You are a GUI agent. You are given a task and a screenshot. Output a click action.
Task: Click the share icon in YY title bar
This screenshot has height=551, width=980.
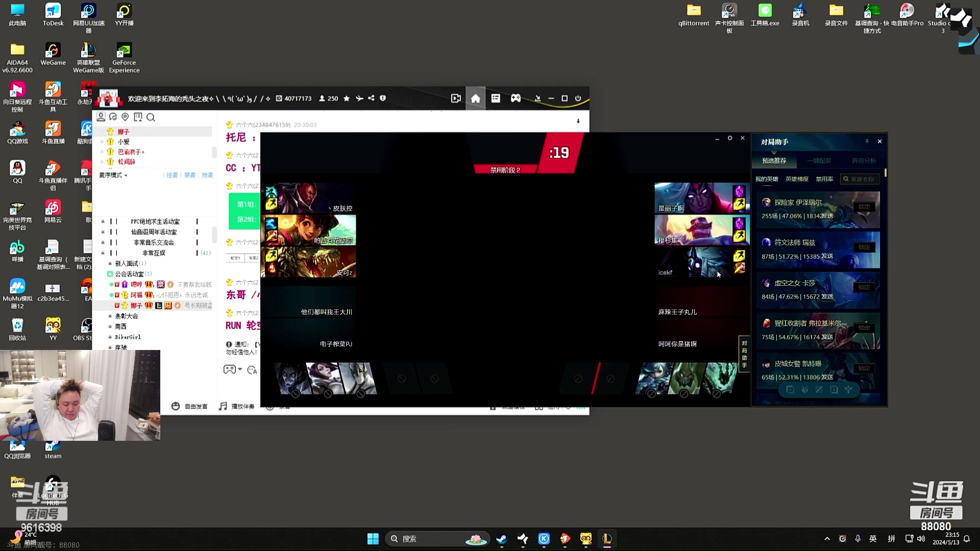click(371, 98)
